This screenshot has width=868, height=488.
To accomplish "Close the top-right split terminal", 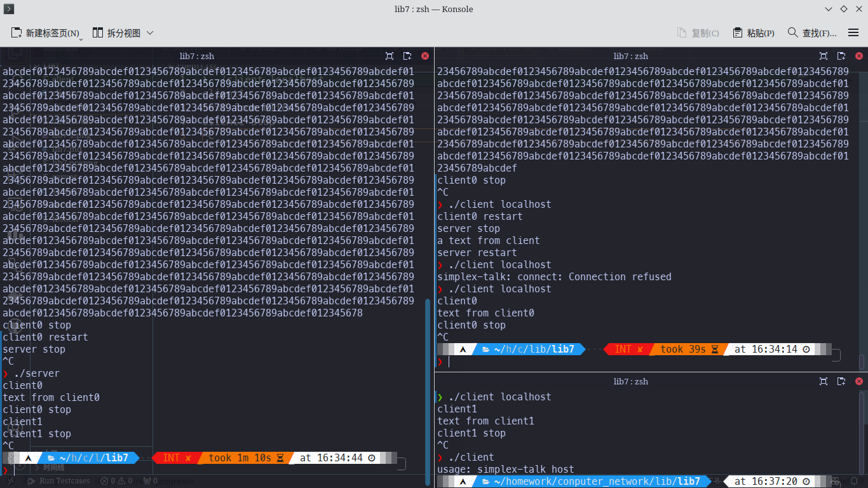I will pos(859,56).
